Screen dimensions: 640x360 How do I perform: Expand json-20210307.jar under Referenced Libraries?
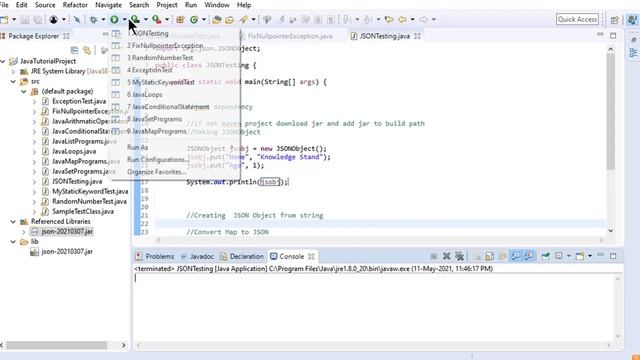pyautogui.click(x=24, y=232)
